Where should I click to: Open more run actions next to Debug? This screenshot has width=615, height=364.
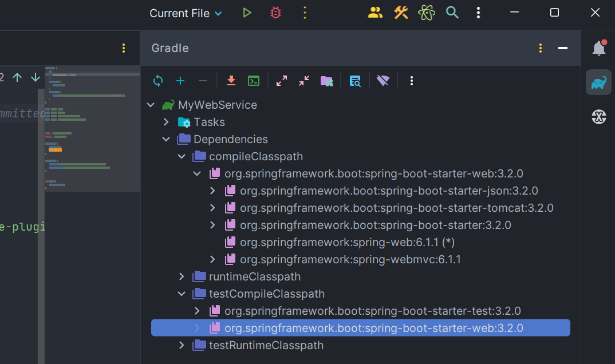pos(305,13)
